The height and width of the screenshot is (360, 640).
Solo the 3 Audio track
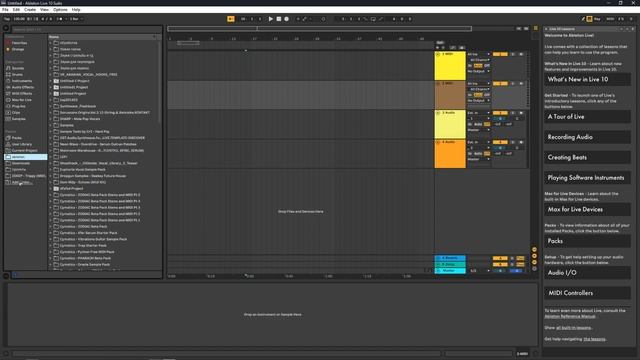click(513, 113)
